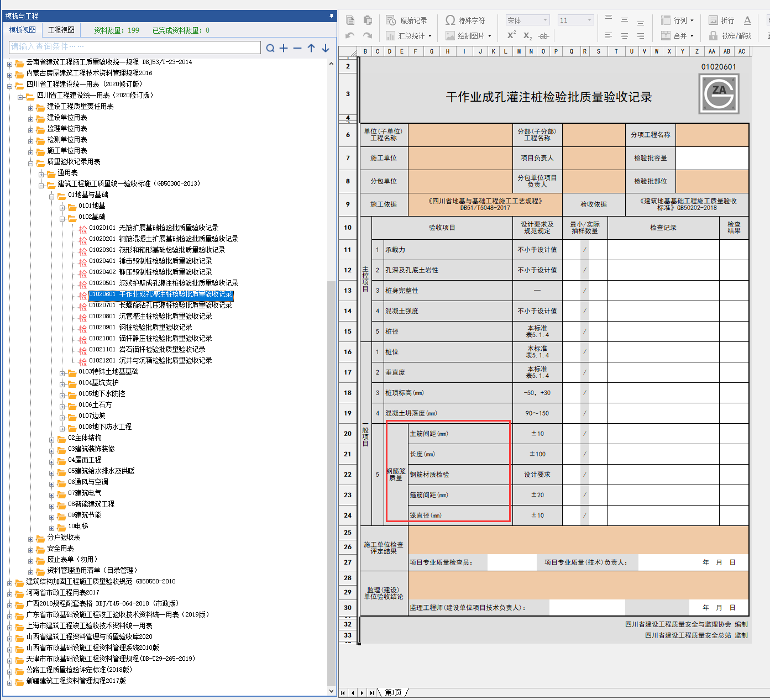Align text left horizontally
The image size is (770, 700).
tap(609, 36)
